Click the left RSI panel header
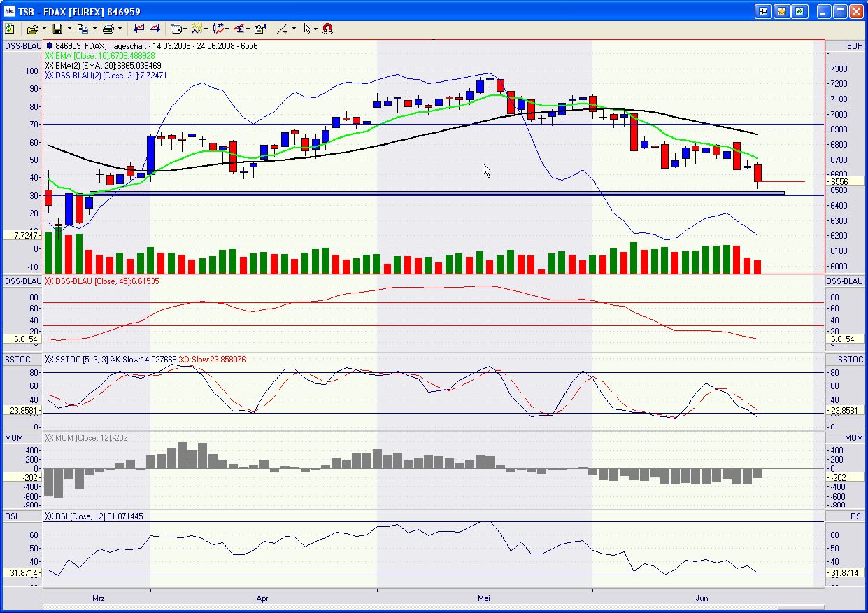The width and height of the screenshot is (868, 613). [x=22, y=516]
